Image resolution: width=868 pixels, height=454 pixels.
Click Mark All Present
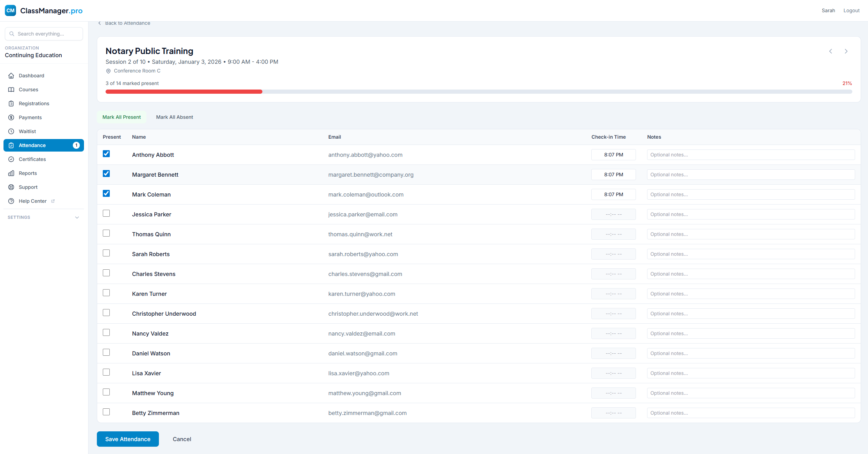pos(122,117)
